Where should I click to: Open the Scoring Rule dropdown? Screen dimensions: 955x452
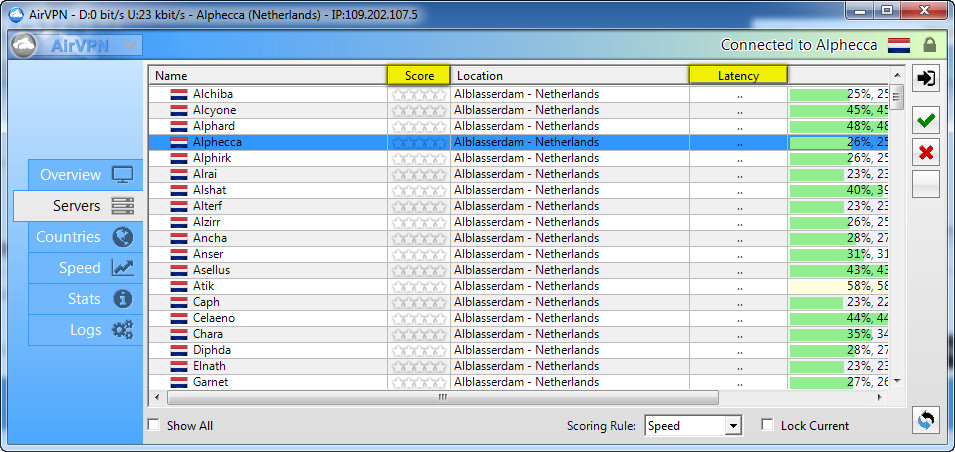[693, 425]
